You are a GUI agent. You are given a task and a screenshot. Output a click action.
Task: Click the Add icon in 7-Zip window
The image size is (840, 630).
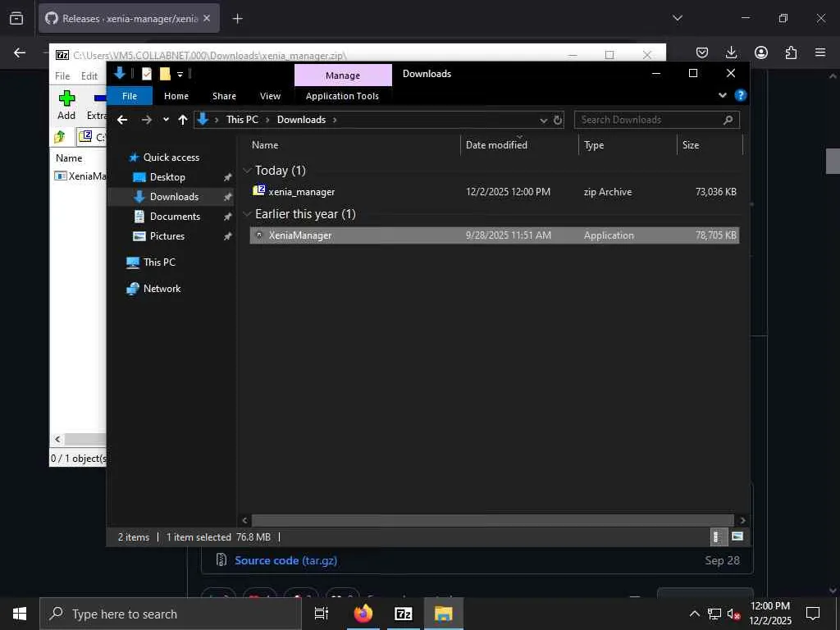pyautogui.click(x=66, y=98)
